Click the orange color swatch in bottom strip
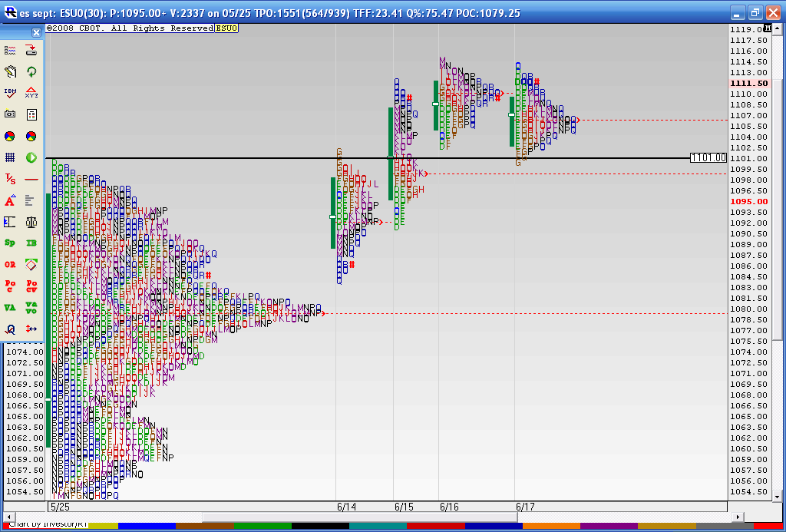 [x=551, y=526]
